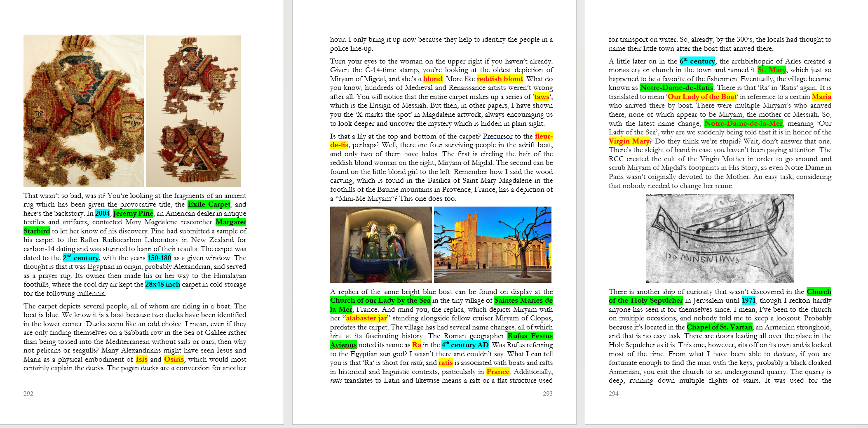Click the highlighted name 'Jeremy Pine'
The height and width of the screenshot is (428, 868).
(133, 213)
